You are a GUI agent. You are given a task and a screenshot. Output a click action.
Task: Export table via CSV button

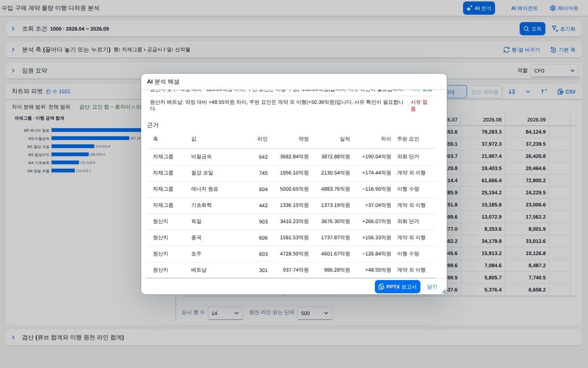coord(566,92)
